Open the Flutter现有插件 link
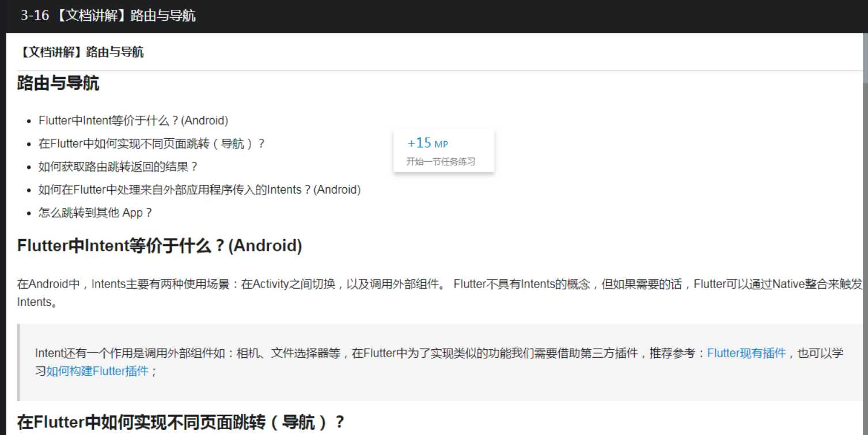This screenshot has height=435, width=868. [x=746, y=353]
